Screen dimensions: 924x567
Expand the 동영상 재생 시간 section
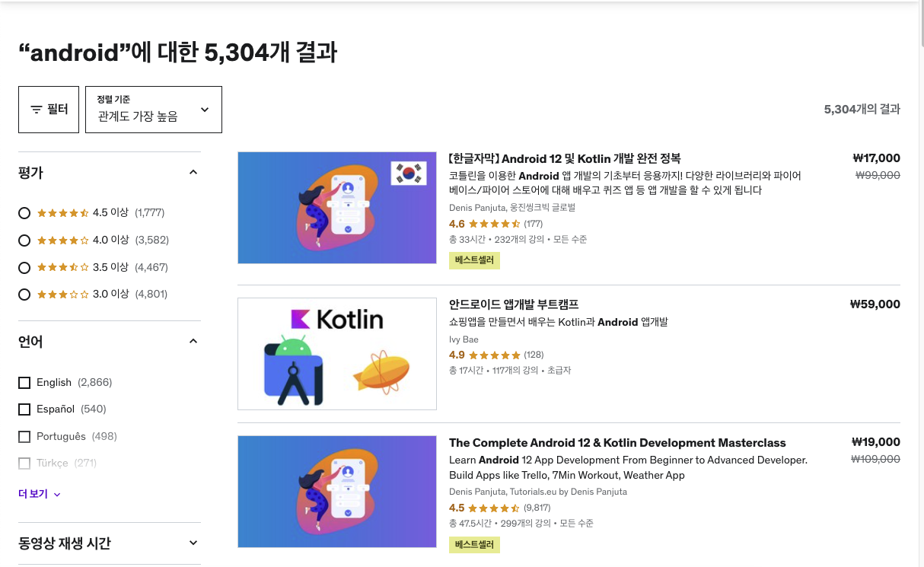pos(193,543)
